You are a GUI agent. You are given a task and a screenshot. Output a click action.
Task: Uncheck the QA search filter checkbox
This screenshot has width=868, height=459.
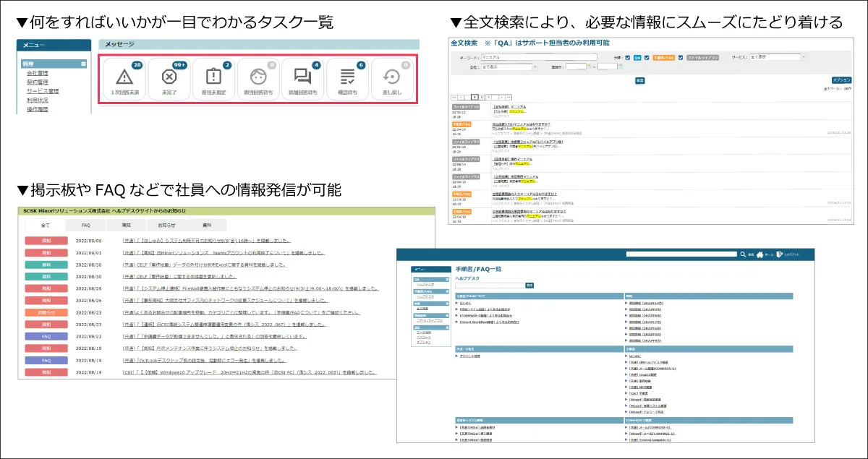pyautogui.click(x=628, y=58)
